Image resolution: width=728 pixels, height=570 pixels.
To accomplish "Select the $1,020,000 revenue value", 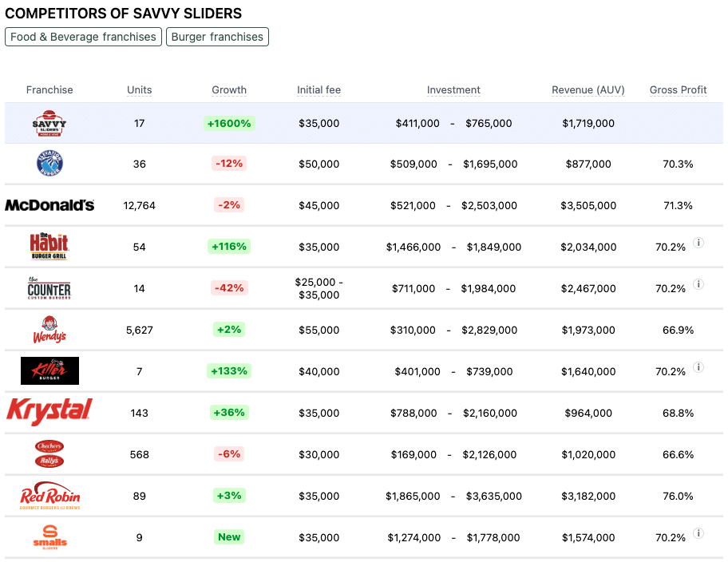I will point(588,454).
